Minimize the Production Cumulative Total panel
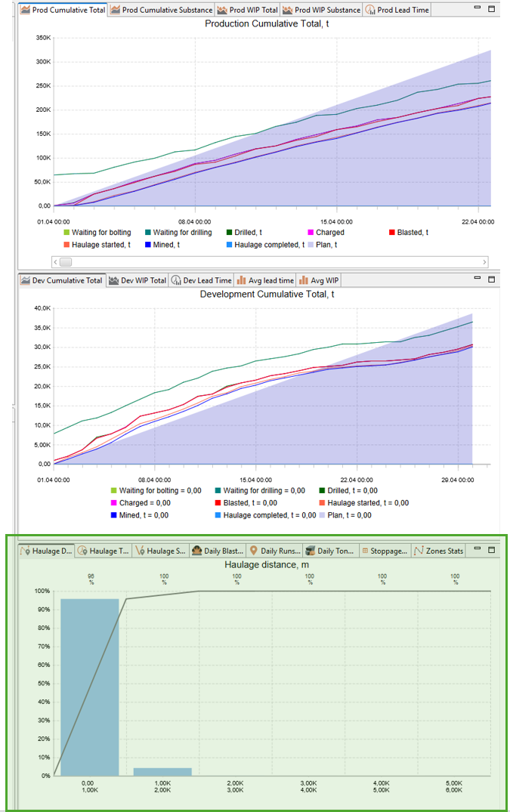Viewport: 510px width, 812px height. tap(478, 8)
